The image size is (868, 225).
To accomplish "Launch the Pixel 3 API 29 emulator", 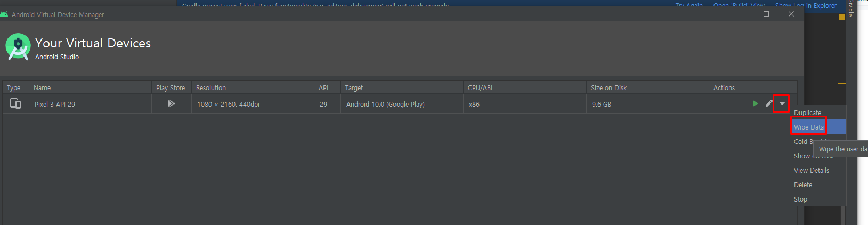I will click(755, 103).
